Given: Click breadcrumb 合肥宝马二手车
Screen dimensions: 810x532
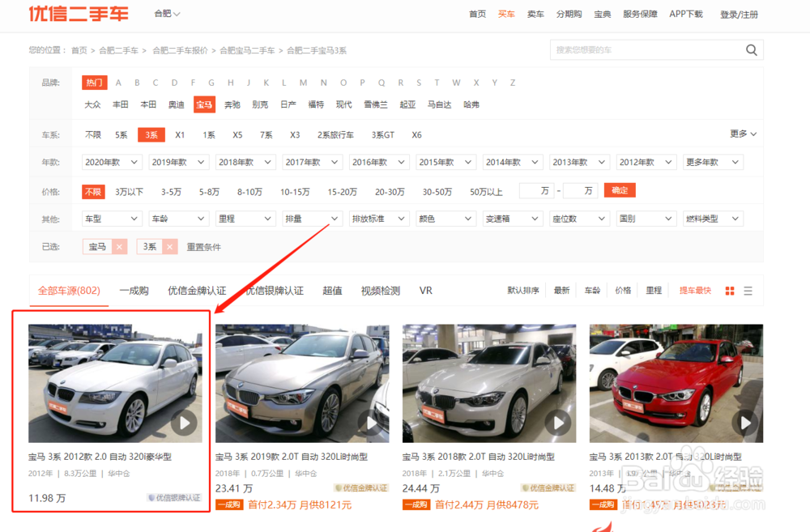Looking at the screenshot, I should click(247, 50).
